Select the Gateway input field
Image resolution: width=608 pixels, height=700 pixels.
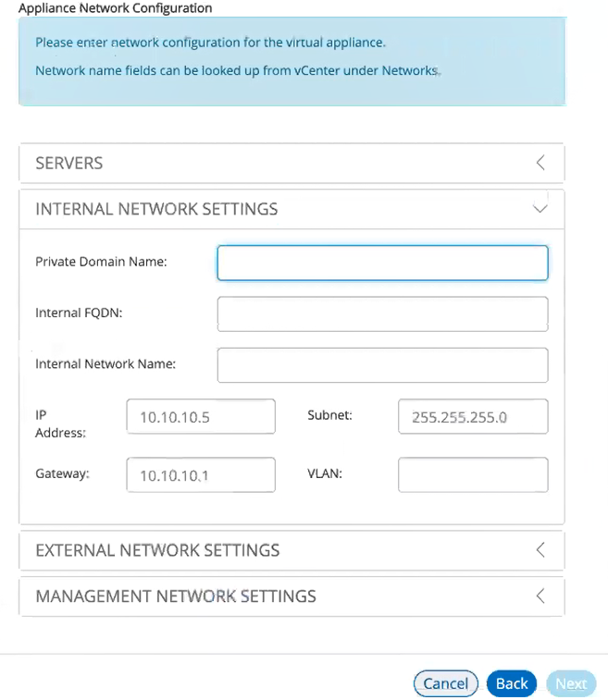[201, 475]
